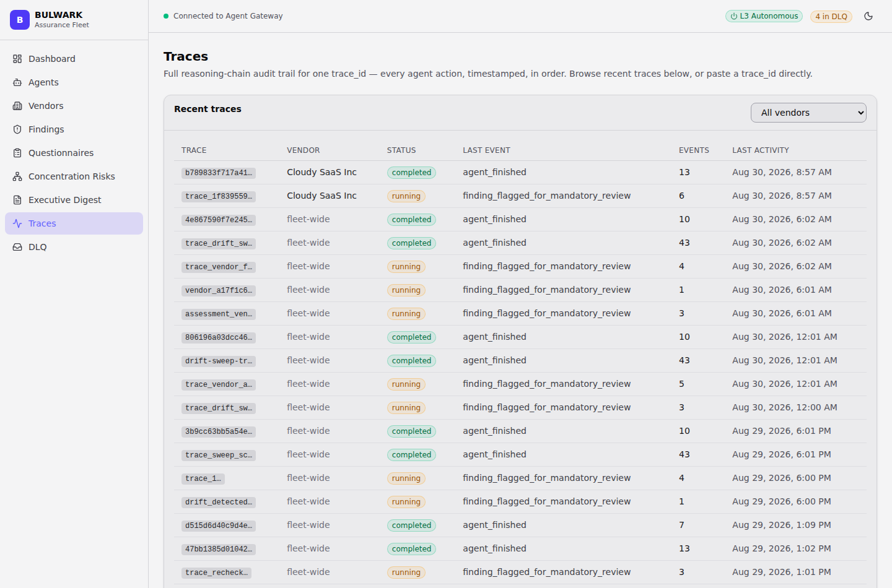Screen dimensions: 892x588
Task: Click the Questionnaires clipboard icon
Action: 17,153
